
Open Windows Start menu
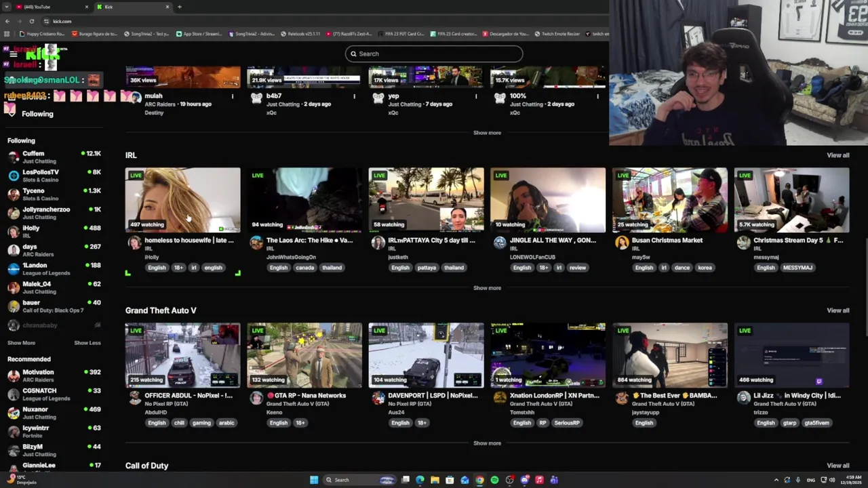click(x=314, y=480)
